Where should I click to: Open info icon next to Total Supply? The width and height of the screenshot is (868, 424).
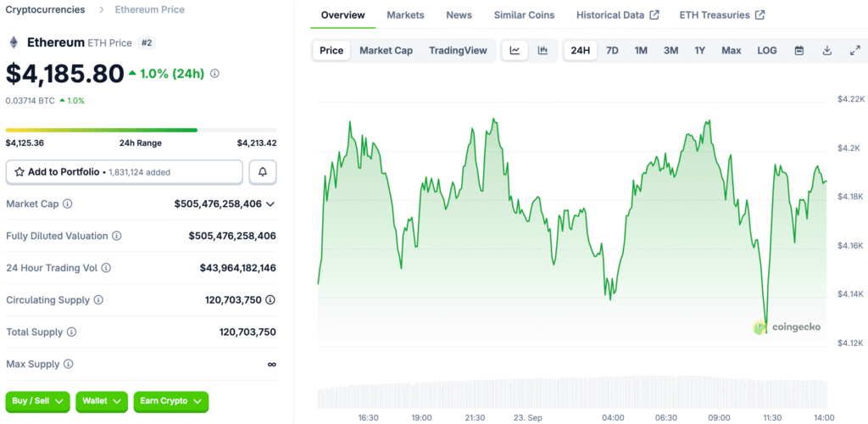[x=72, y=332]
